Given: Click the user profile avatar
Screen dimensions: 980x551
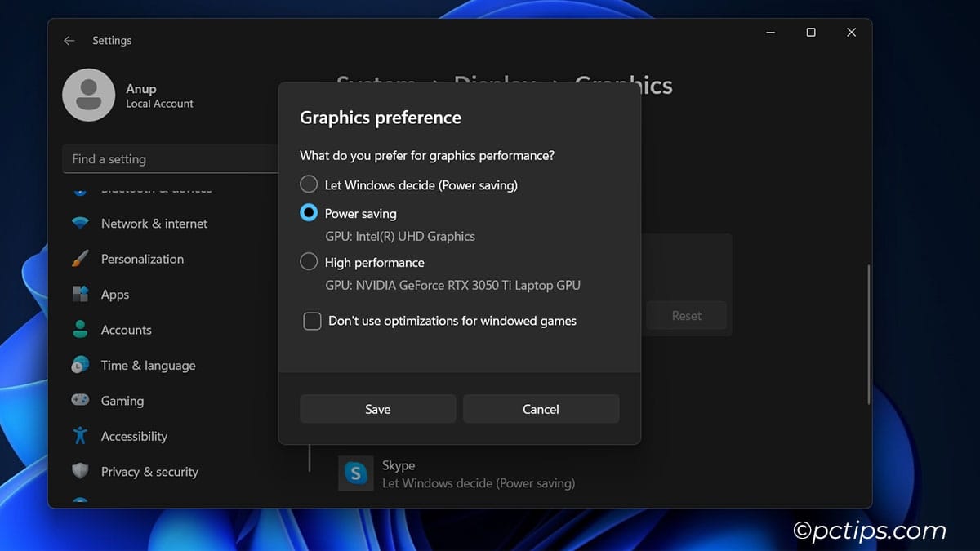Looking at the screenshot, I should pyautogui.click(x=88, y=96).
